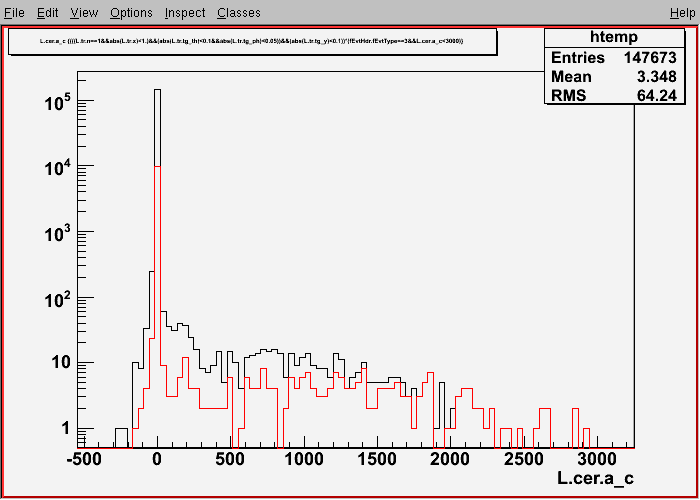Click y-axis label 10^2
Viewport: 700px width, 500px height.
click(x=58, y=298)
